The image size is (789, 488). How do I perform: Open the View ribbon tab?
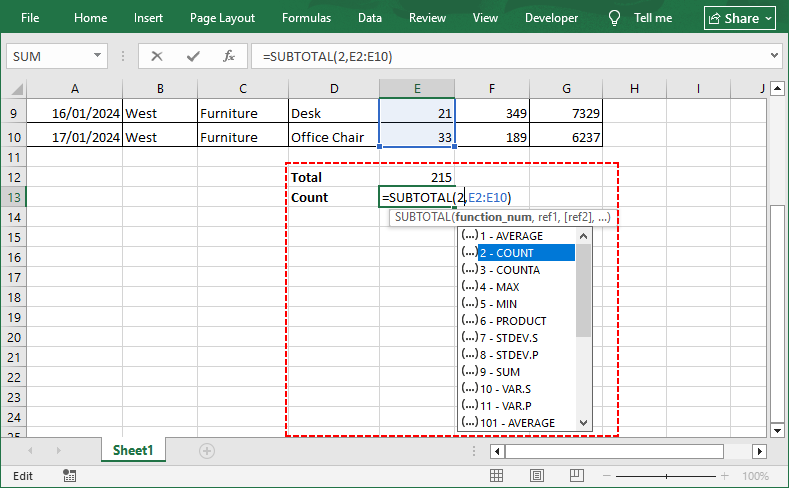485,18
